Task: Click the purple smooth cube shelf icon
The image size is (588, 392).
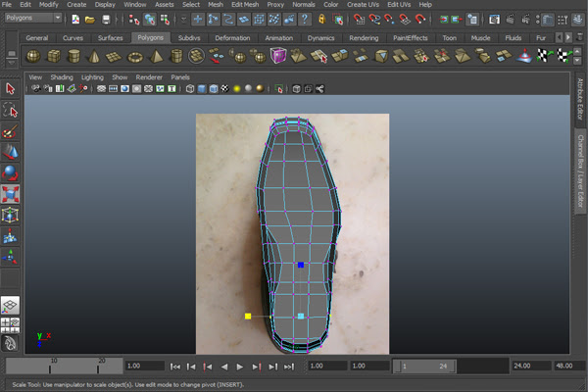Action: (278, 56)
